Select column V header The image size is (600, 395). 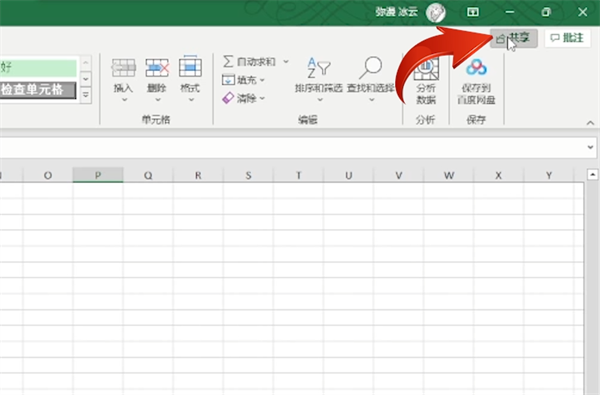tap(399, 175)
